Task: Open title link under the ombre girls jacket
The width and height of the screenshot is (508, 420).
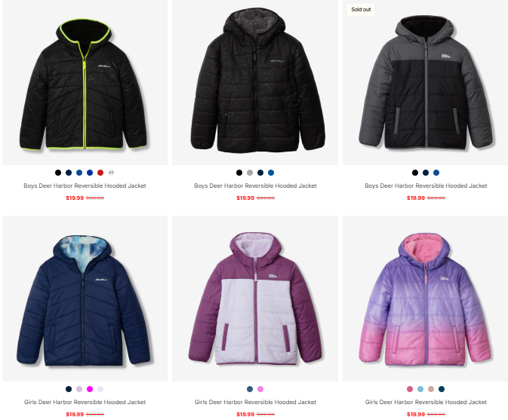Action: [x=426, y=402]
